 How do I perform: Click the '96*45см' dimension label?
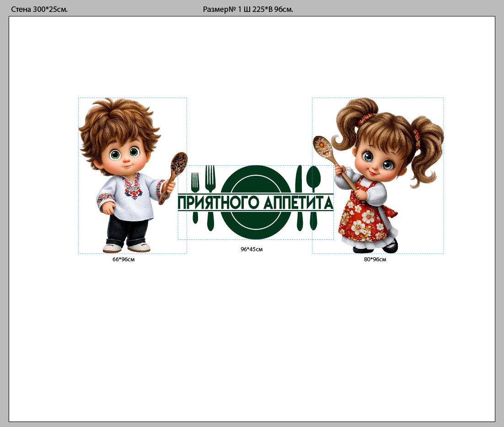[252, 249]
